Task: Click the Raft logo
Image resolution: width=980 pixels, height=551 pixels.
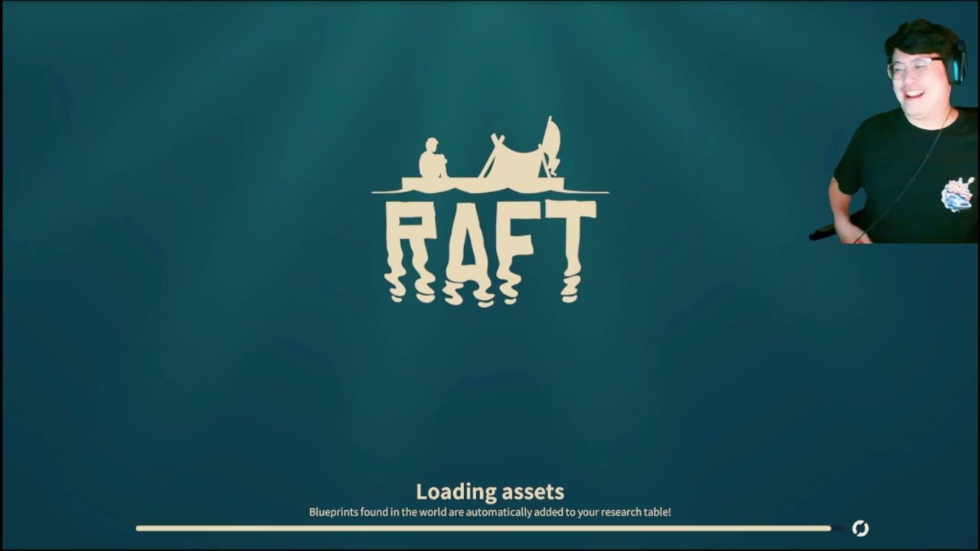Action: [490, 212]
